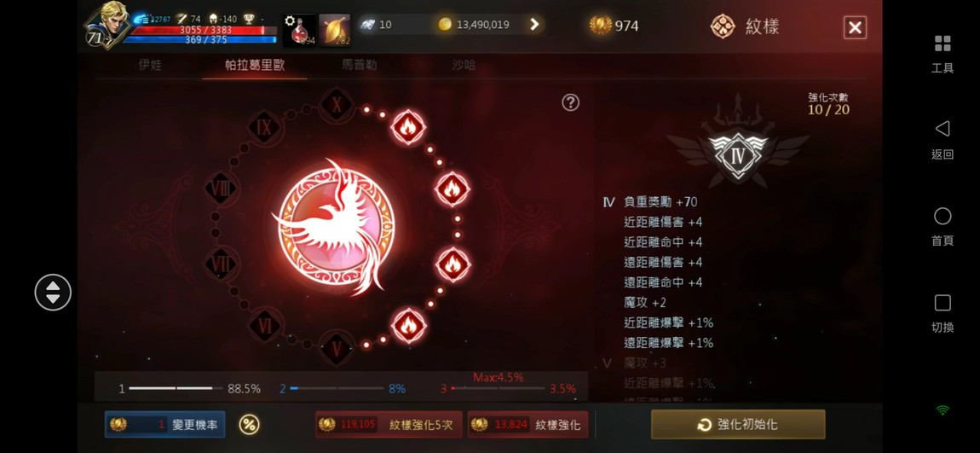Image resolution: width=980 pixels, height=453 pixels.
Task: Open the question mark help icon
Action: point(570,102)
